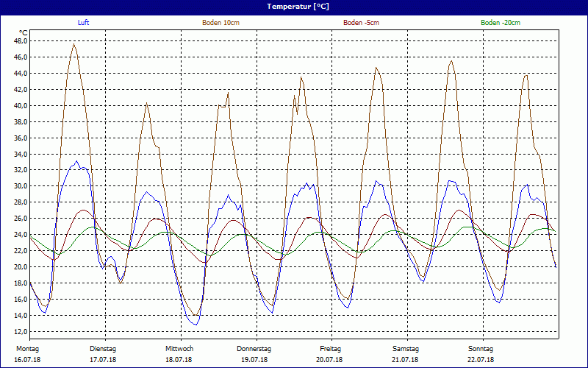Click the '40,0' y-axis value

click(21, 105)
